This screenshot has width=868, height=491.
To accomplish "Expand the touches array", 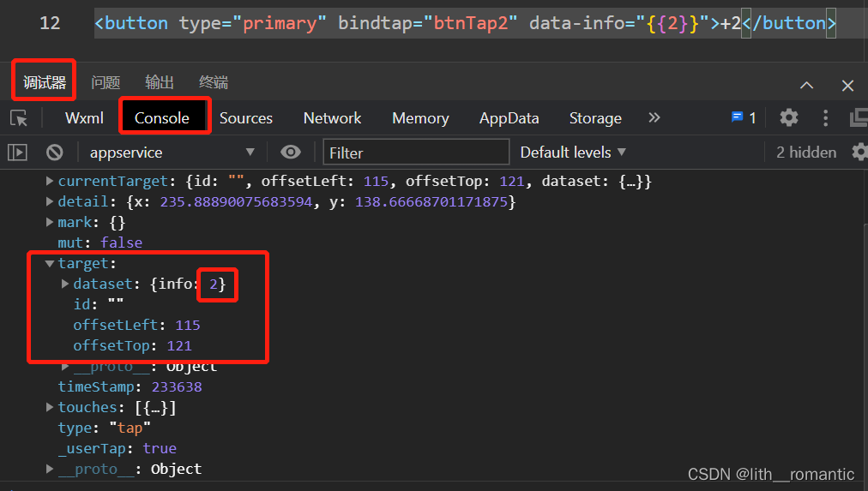I will click(49, 407).
